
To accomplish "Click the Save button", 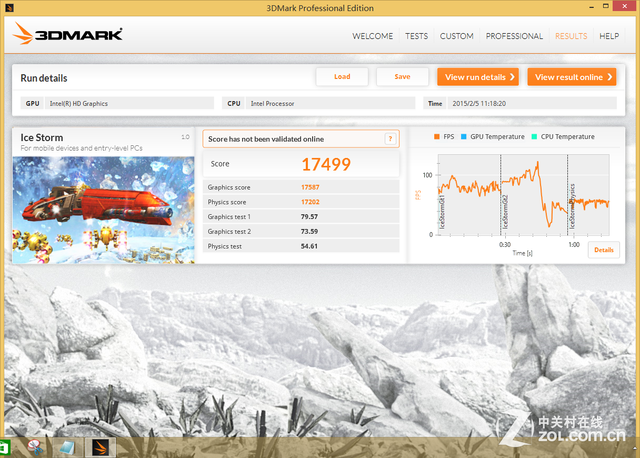I will click(402, 77).
